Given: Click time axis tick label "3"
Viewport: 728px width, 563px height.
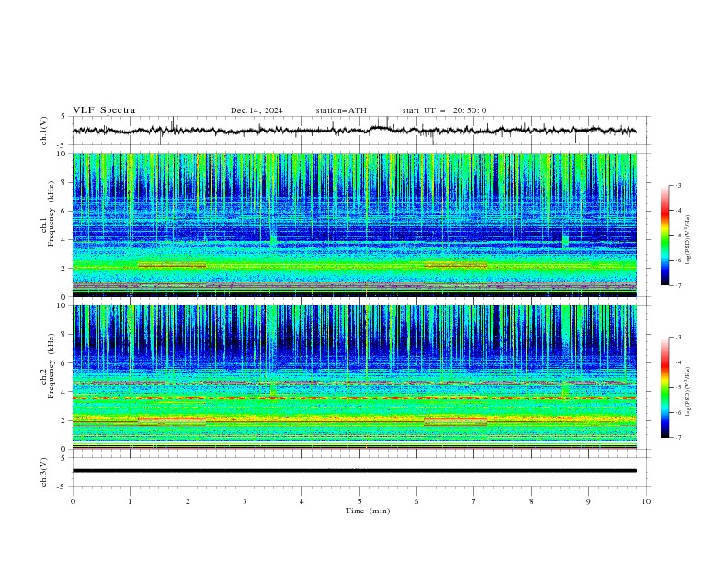Looking at the screenshot, I should coord(245,501).
